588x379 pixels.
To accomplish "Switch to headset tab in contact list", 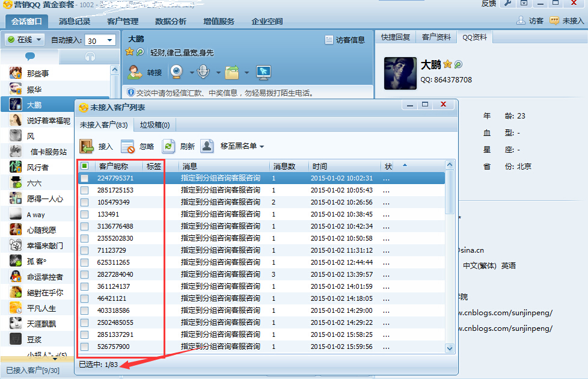I will pyautogui.click(x=90, y=57).
